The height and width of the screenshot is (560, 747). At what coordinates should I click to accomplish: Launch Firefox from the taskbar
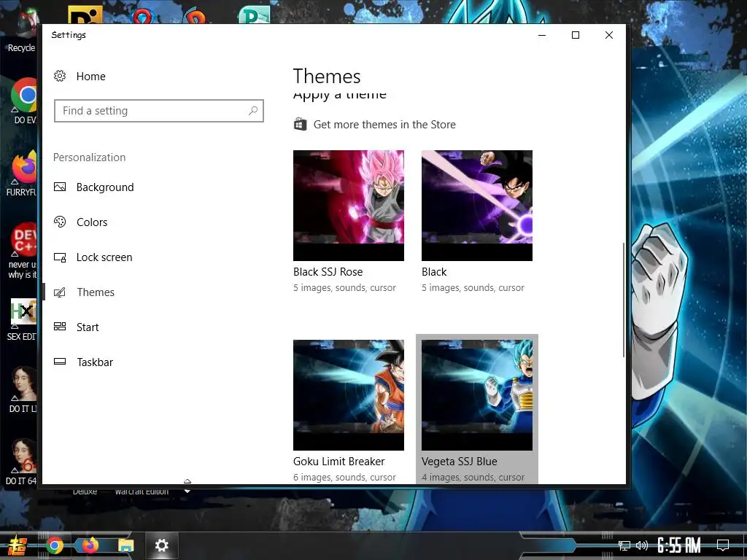90,545
